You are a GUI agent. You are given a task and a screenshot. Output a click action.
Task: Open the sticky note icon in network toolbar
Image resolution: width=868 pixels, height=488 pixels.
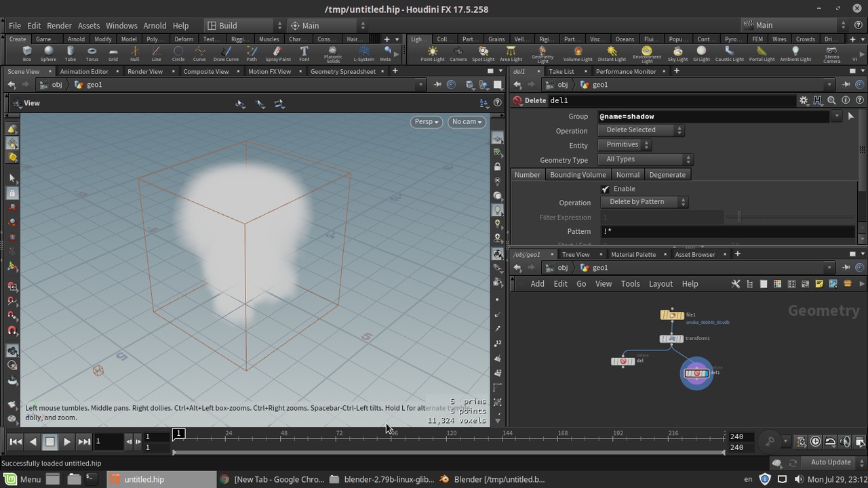819,284
